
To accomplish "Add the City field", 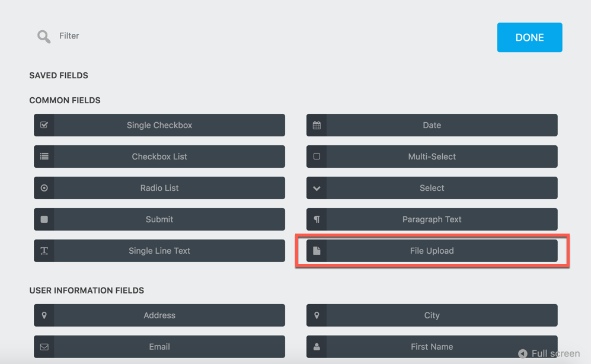I will click(x=432, y=315).
